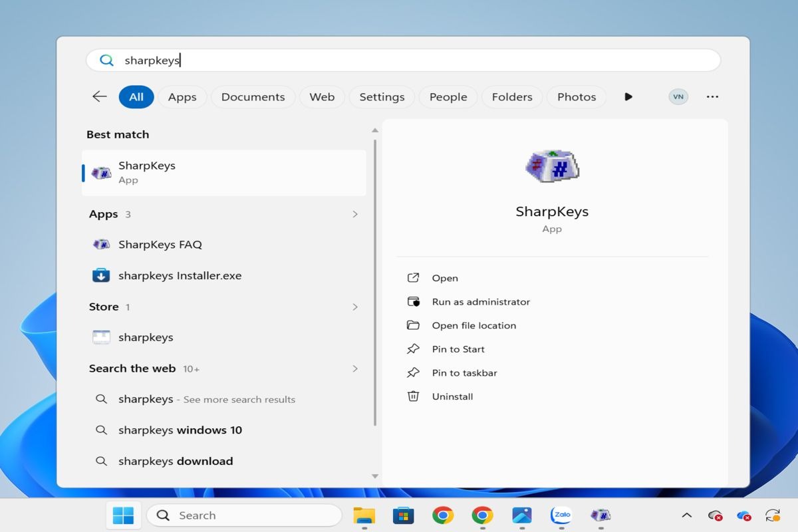Open SharpKeys icon on the taskbar
This screenshot has height=532, width=798.
tap(601, 515)
